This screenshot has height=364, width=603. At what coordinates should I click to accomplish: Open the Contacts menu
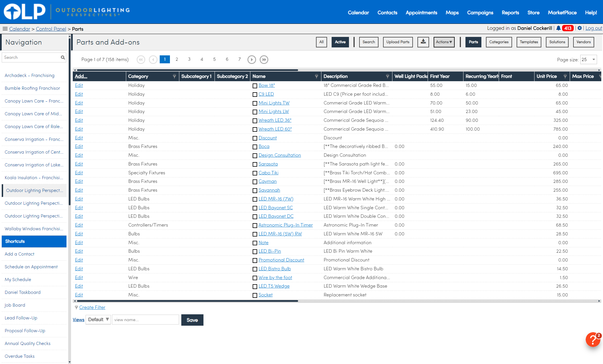(387, 12)
